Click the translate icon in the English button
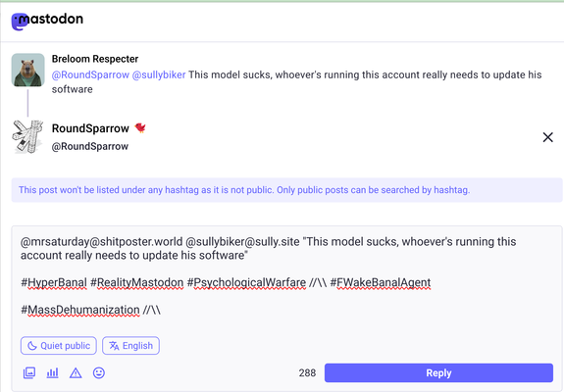The width and height of the screenshot is (564, 392). [114, 346]
